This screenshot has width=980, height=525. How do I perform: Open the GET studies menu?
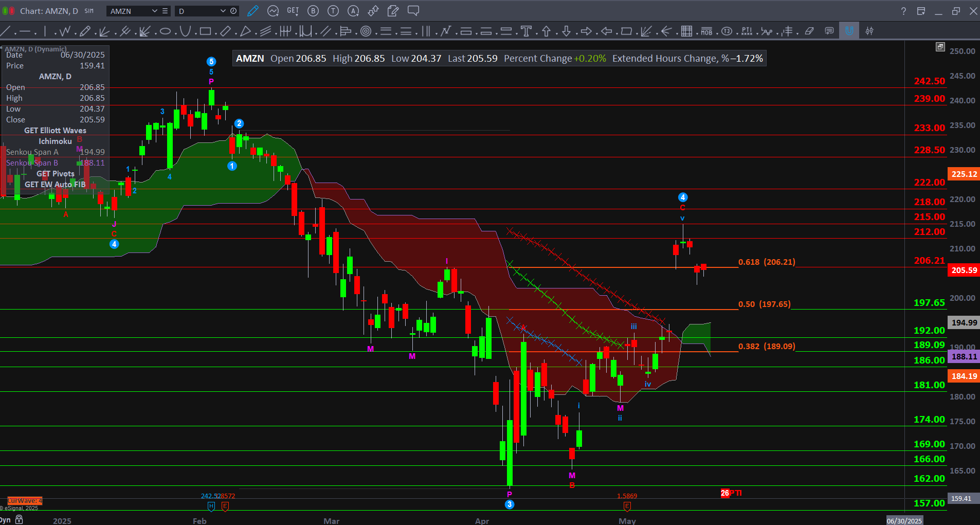click(x=293, y=11)
